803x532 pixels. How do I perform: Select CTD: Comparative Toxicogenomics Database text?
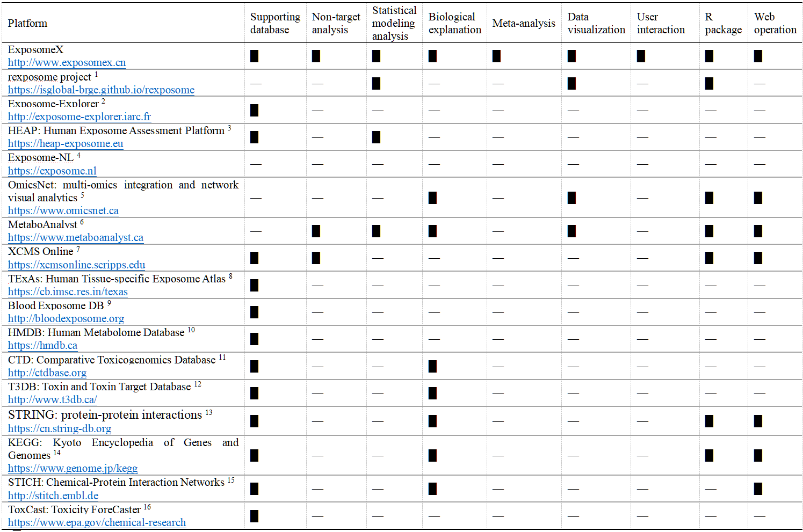click(x=112, y=360)
